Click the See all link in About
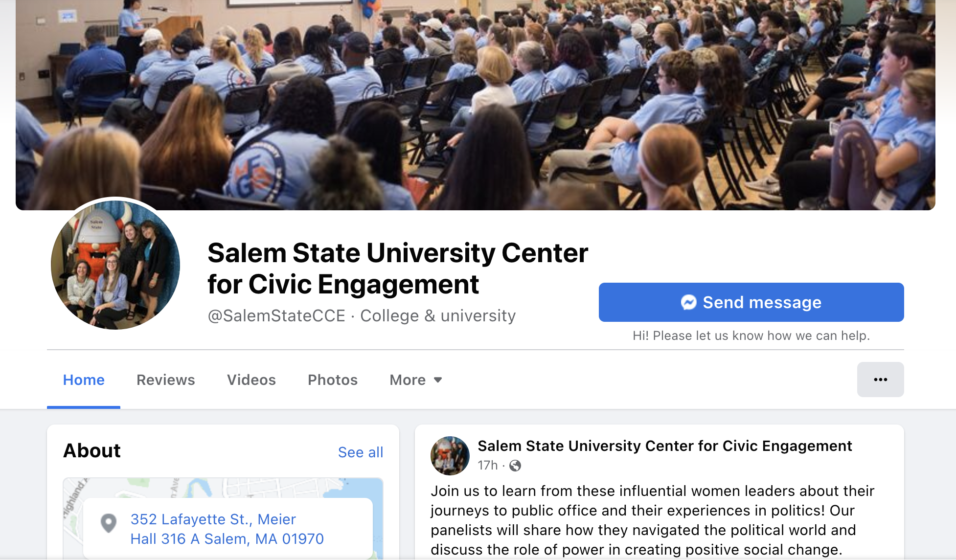Image resolution: width=956 pixels, height=560 pixels. tap(360, 452)
